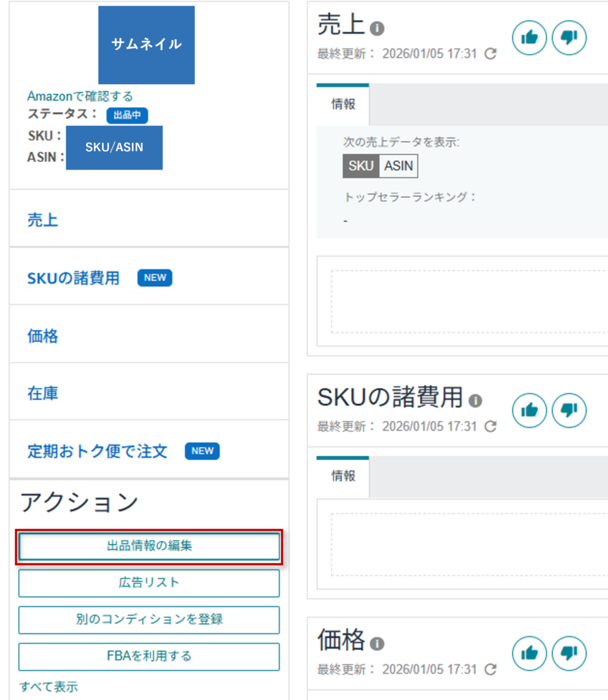This screenshot has height=700, width=608.
Task: Refresh the 価格 panel with the reload icon
Action: coord(489,670)
